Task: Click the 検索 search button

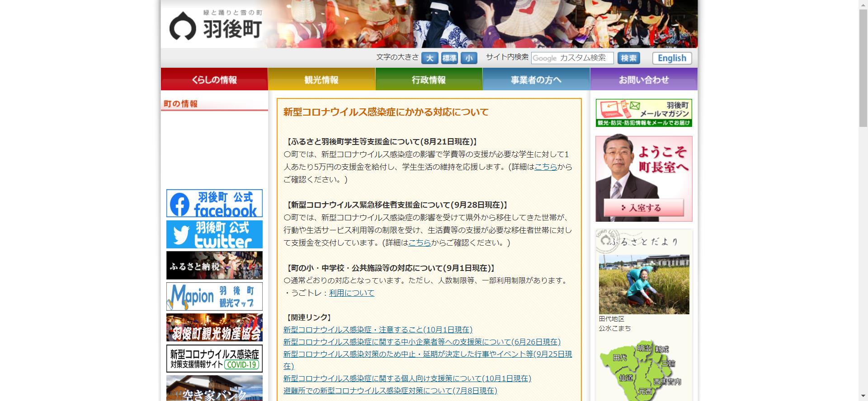Action: tap(629, 58)
